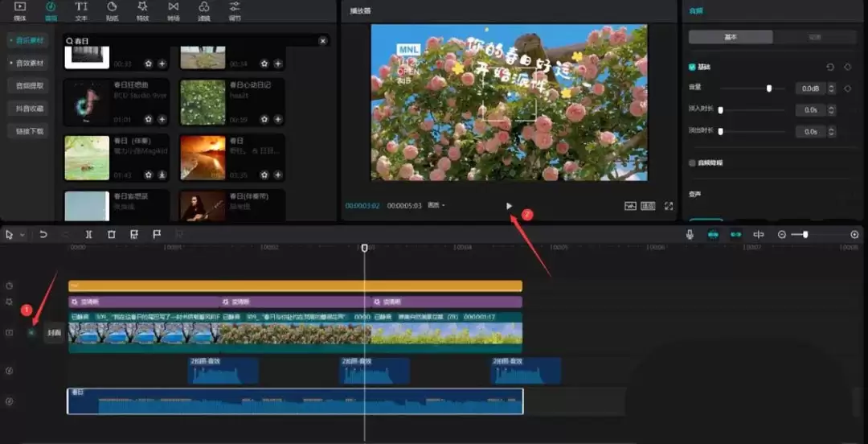
Task: Toggle the main track mute icon beside 封面
Action: [x=31, y=332]
